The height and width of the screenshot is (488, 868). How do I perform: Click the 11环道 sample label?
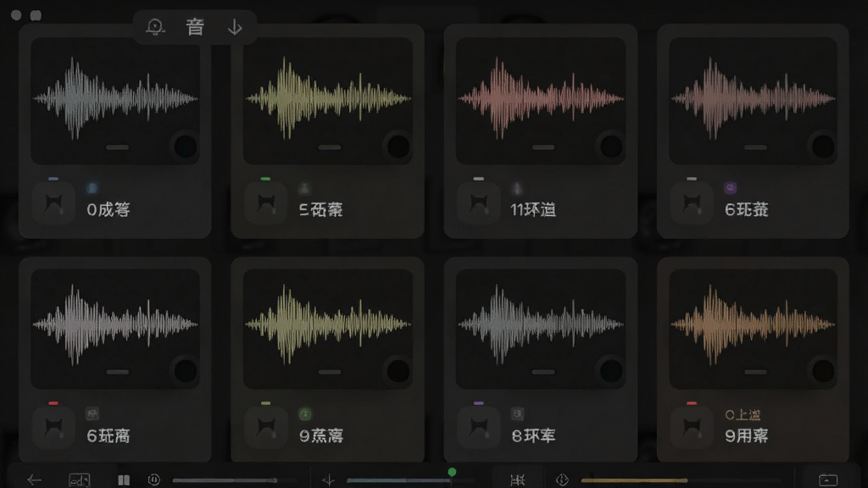click(x=533, y=209)
